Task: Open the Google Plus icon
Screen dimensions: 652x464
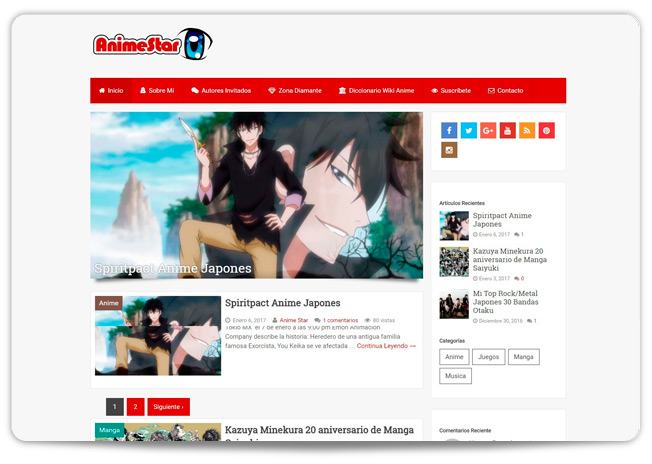Action: click(488, 130)
